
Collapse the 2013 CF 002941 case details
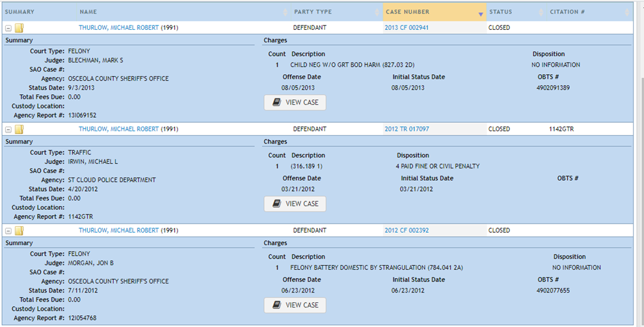point(8,28)
